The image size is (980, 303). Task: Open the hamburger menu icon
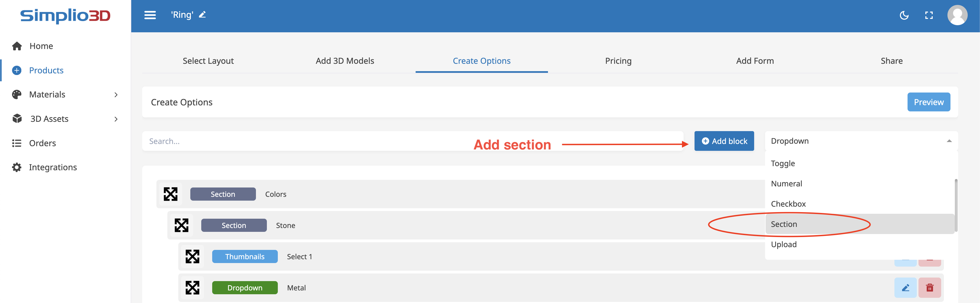click(x=150, y=15)
